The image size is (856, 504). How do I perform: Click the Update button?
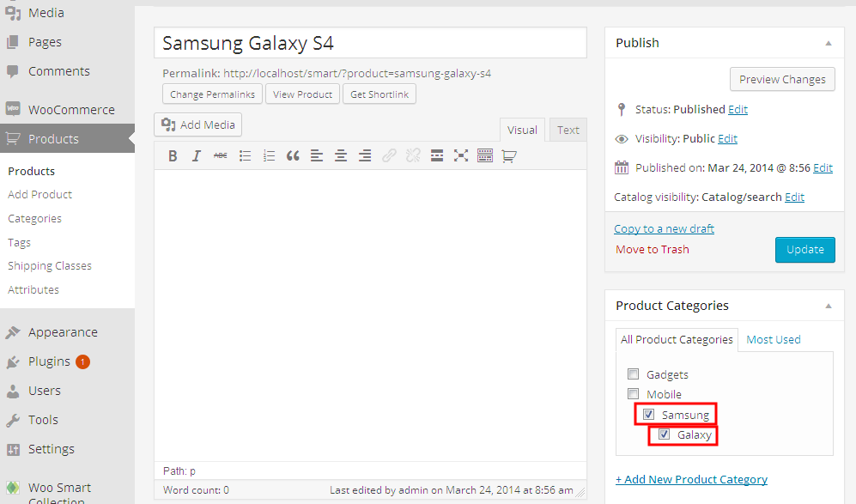pos(804,250)
